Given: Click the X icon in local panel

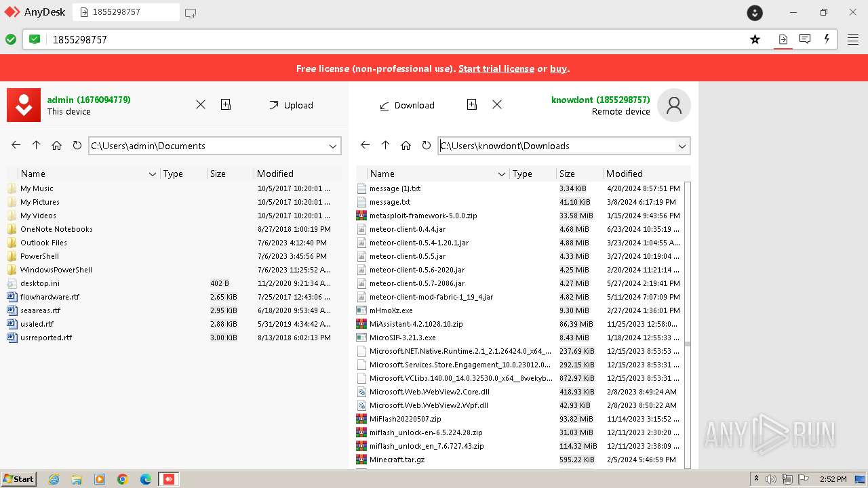Looking at the screenshot, I should click(201, 104).
